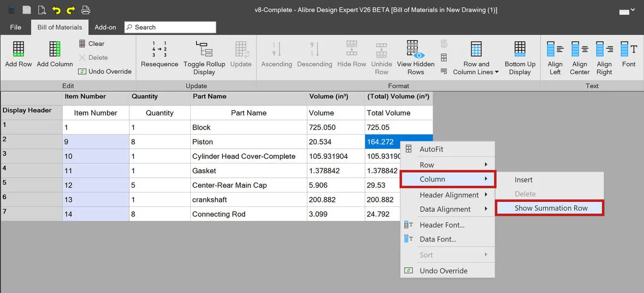Toggle Rollup Display in the ribbon
Screen dimensions: 644x293
point(204,58)
